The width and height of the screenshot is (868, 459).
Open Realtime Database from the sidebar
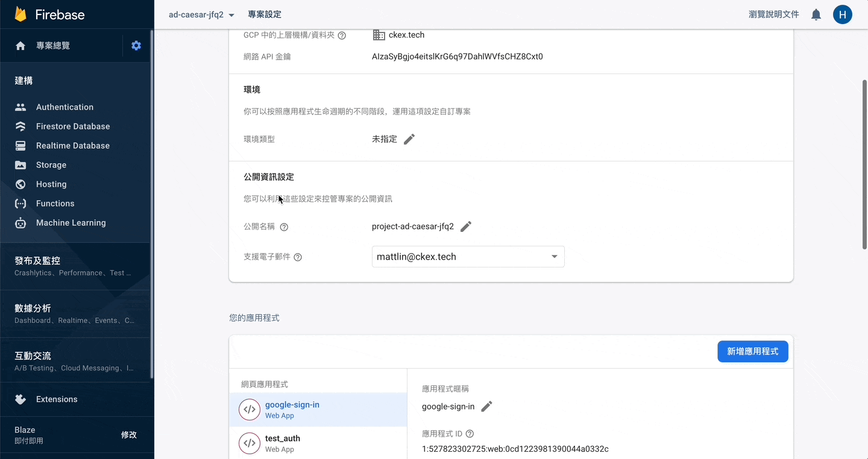tap(73, 146)
